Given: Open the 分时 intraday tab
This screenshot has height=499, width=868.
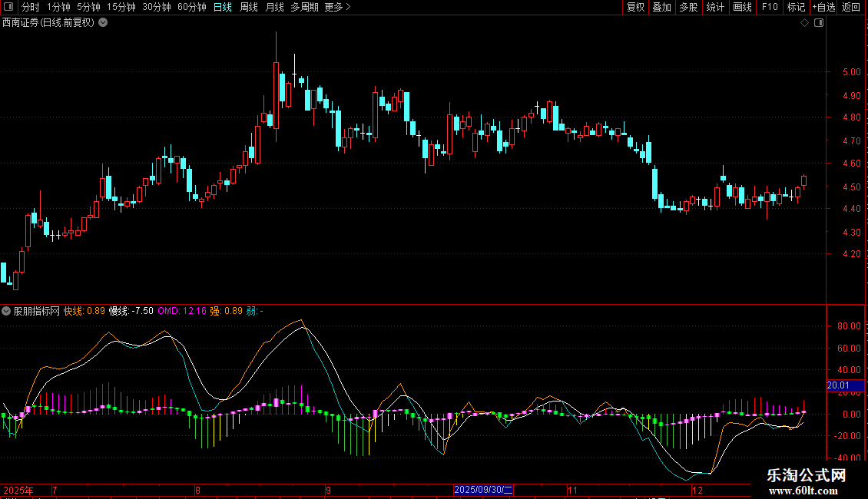Looking at the screenshot, I should [x=30, y=8].
